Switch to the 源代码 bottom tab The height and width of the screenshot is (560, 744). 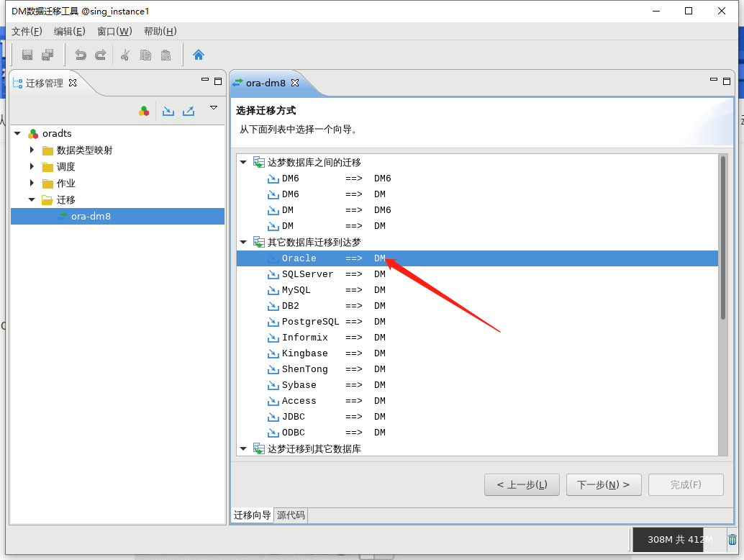[291, 515]
